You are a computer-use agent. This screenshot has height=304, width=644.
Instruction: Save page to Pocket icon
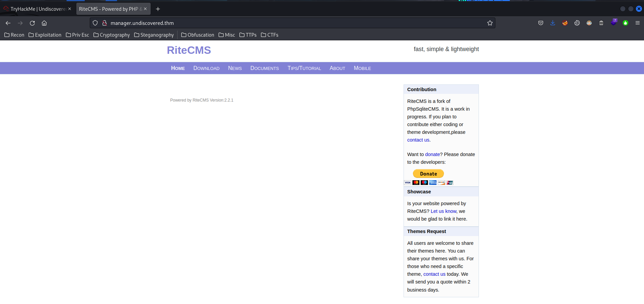[x=541, y=23]
